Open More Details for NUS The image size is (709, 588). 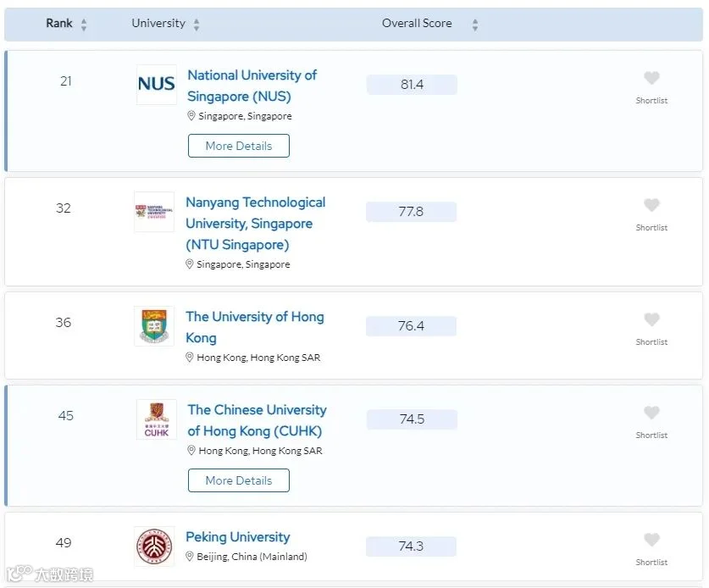pyautogui.click(x=239, y=146)
